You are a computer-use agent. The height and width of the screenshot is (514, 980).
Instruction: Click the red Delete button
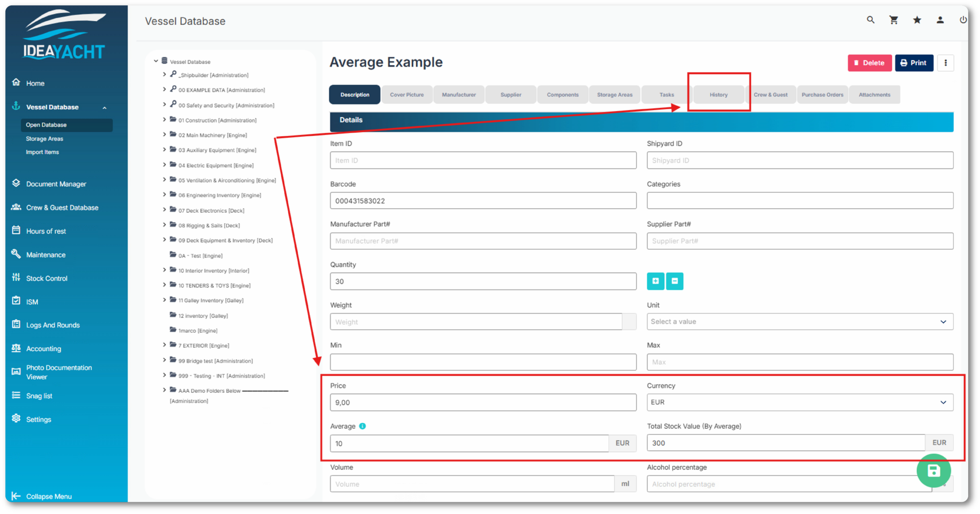pos(869,63)
